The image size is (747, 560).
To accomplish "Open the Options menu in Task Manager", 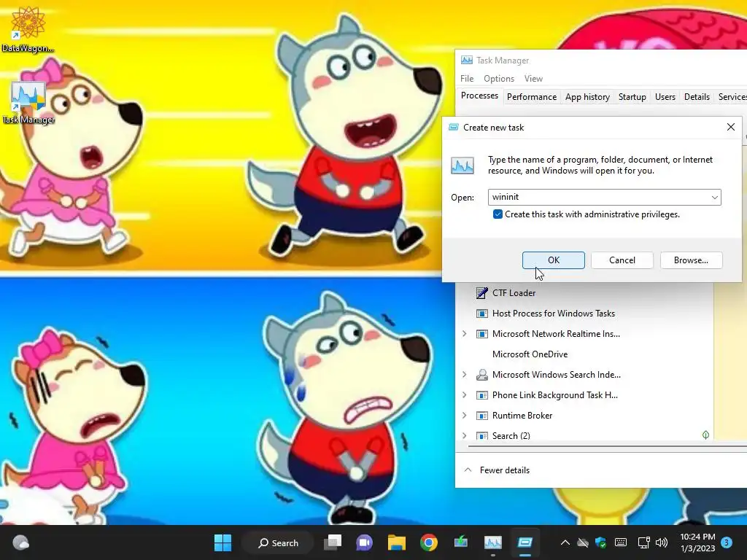I will point(499,79).
